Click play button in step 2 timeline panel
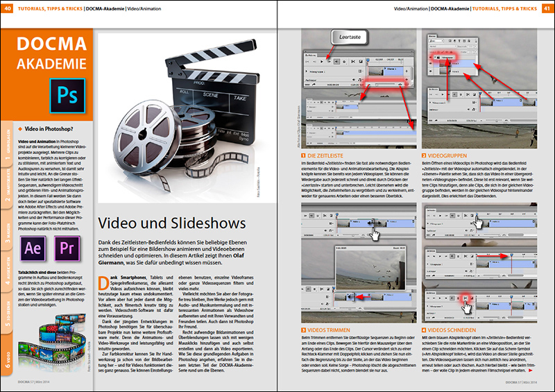 pyautogui.click(x=443, y=94)
